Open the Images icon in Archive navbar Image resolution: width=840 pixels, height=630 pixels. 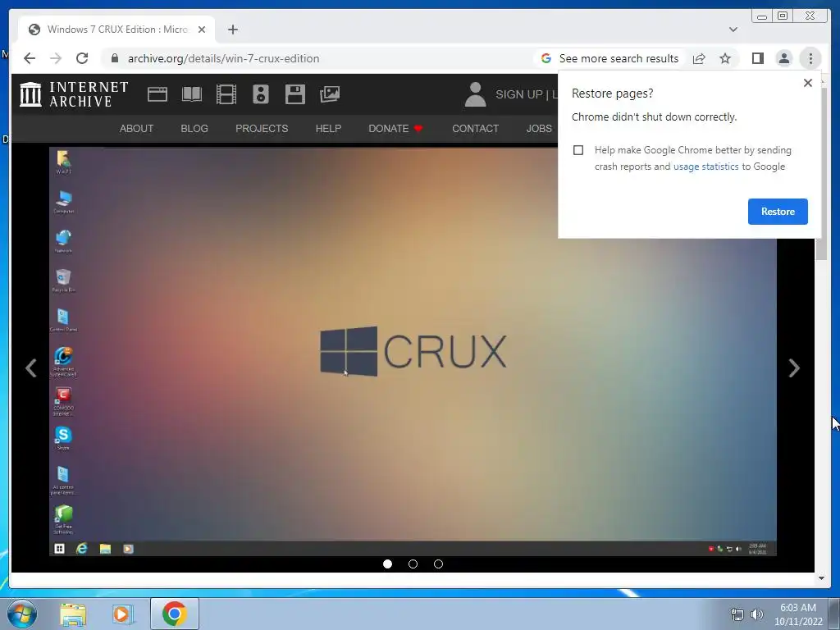point(330,94)
